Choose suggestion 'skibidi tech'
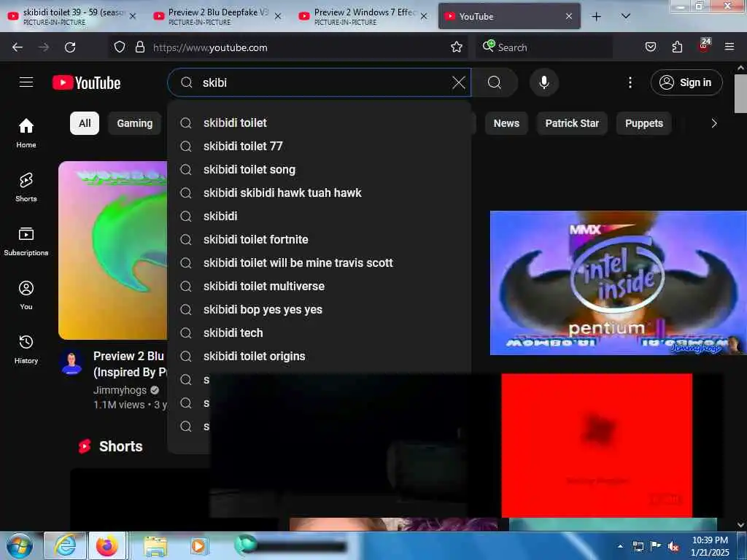747x560 pixels. pos(320,332)
